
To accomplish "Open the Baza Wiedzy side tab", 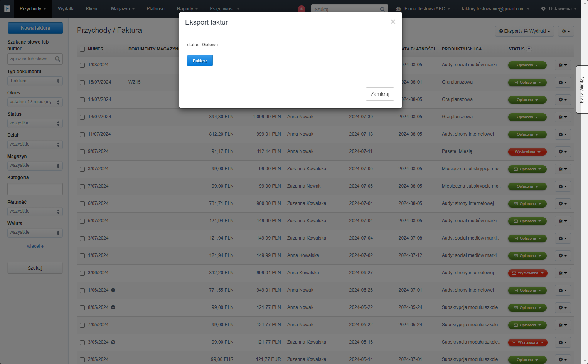I will (582, 89).
